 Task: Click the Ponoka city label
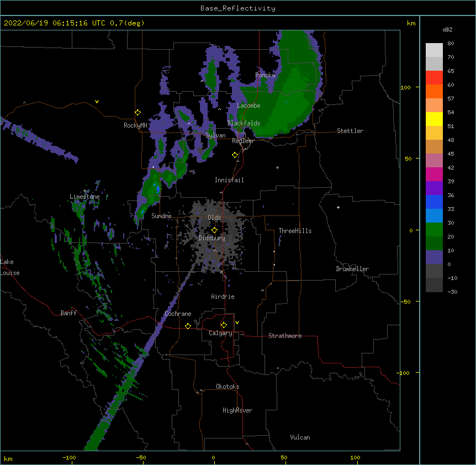click(265, 75)
